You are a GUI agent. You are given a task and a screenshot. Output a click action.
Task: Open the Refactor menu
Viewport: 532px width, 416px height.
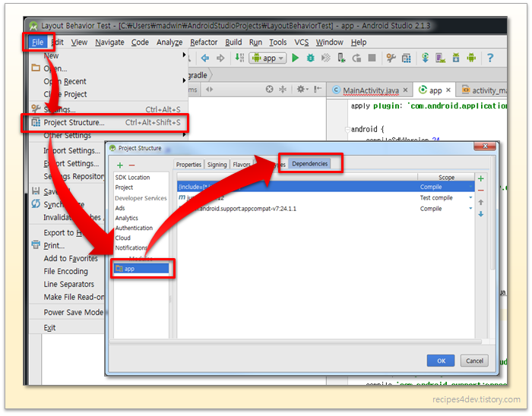click(204, 43)
